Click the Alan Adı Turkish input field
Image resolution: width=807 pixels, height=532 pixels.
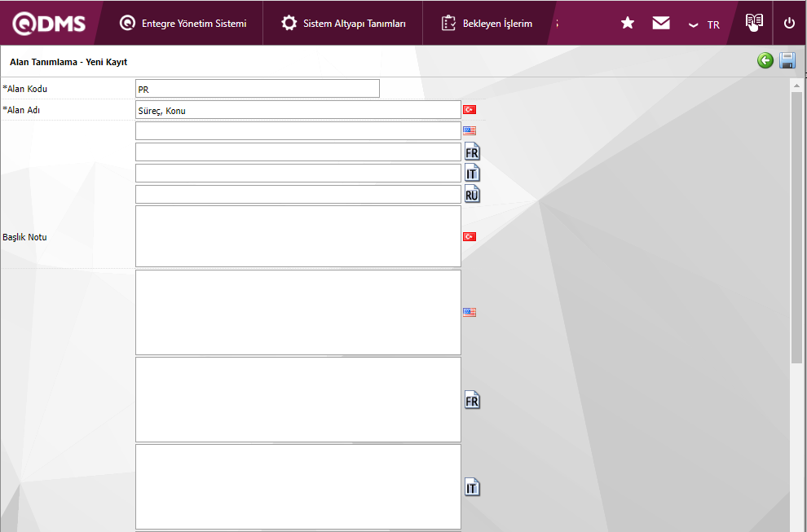298,110
